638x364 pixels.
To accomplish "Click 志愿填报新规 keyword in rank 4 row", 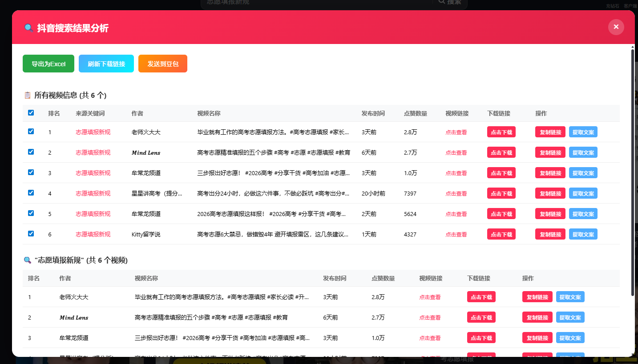I will (93, 193).
